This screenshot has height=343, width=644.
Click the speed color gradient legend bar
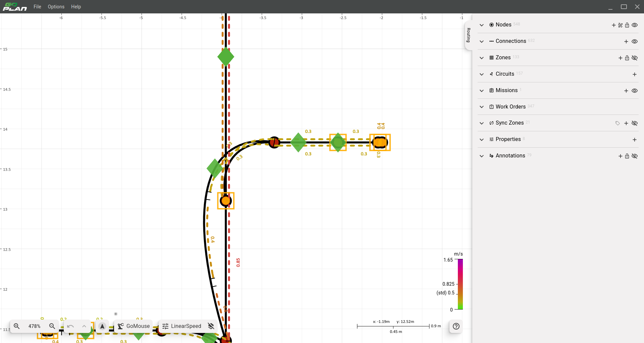pos(460,284)
